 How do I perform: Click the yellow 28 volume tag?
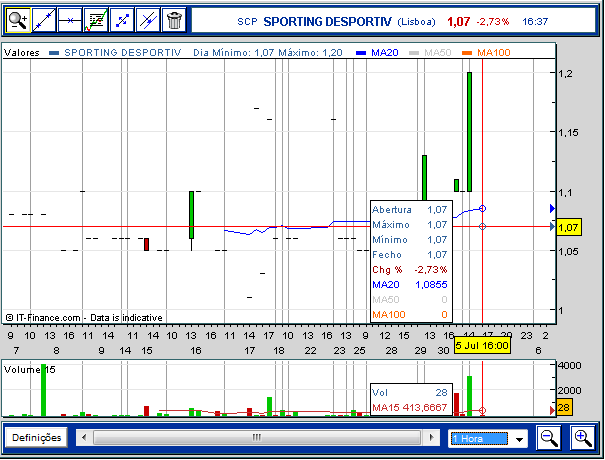click(563, 408)
